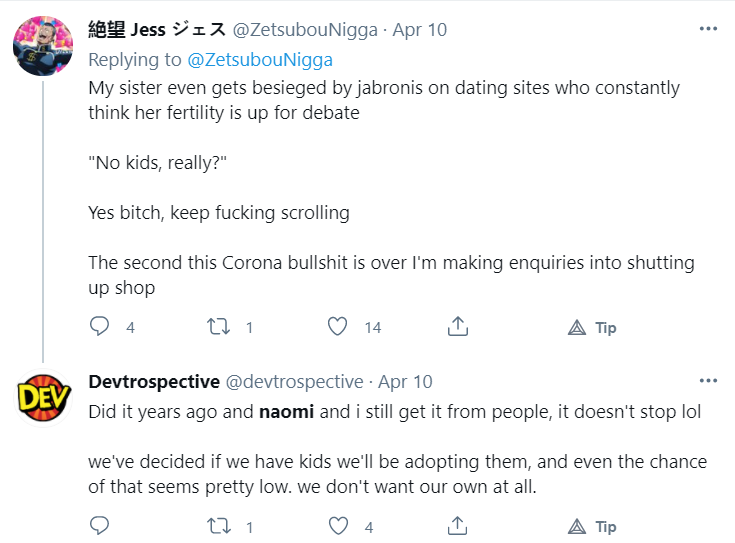
Task: Open more options menu on Jess's tweet
Action: 708,29
